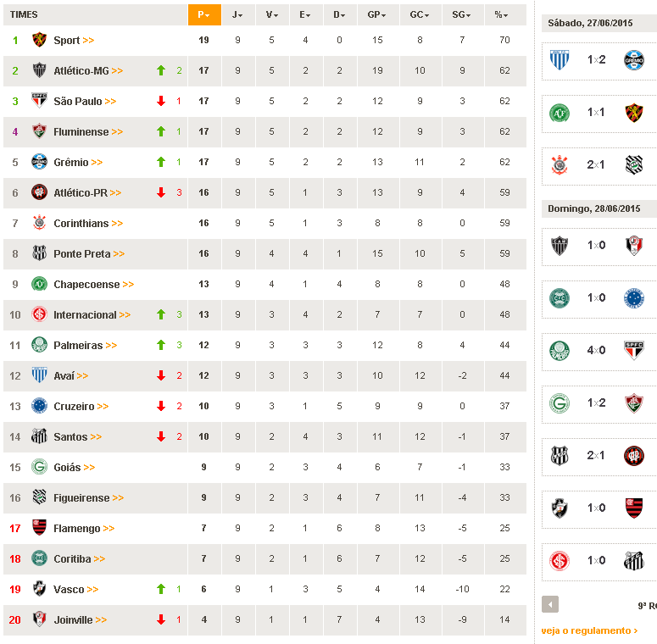
Task: Click Atlético-MG's crest in the standings table
Action: pos(39,70)
